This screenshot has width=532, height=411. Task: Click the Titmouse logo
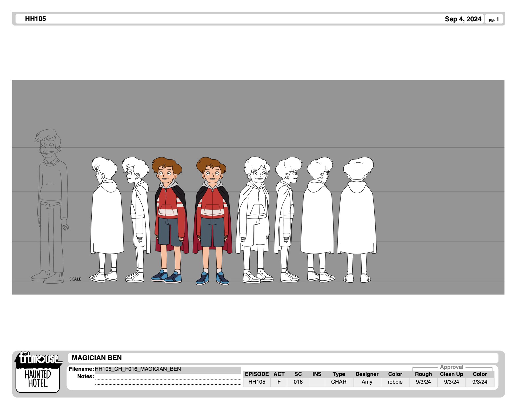(x=38, y=359)
